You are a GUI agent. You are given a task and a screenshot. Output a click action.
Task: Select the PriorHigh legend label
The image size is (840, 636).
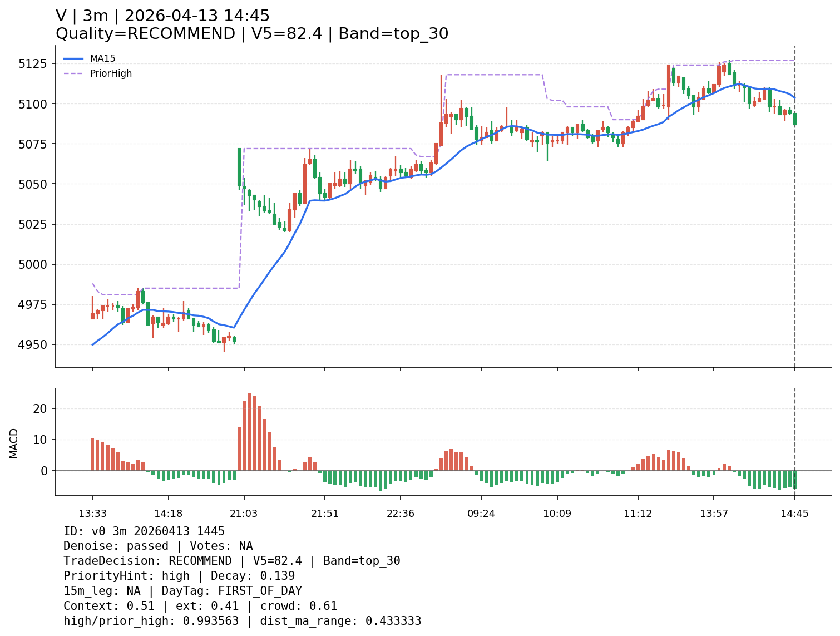point(111,73)
